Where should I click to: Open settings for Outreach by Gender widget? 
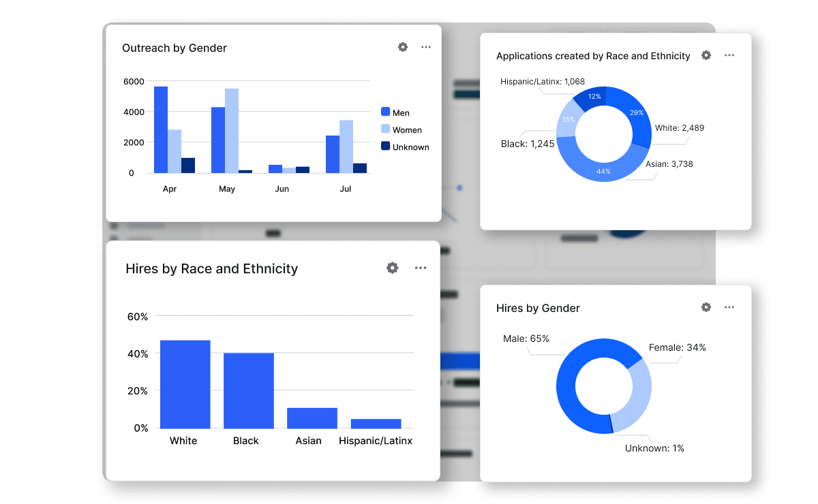click(x=402, y=47)
